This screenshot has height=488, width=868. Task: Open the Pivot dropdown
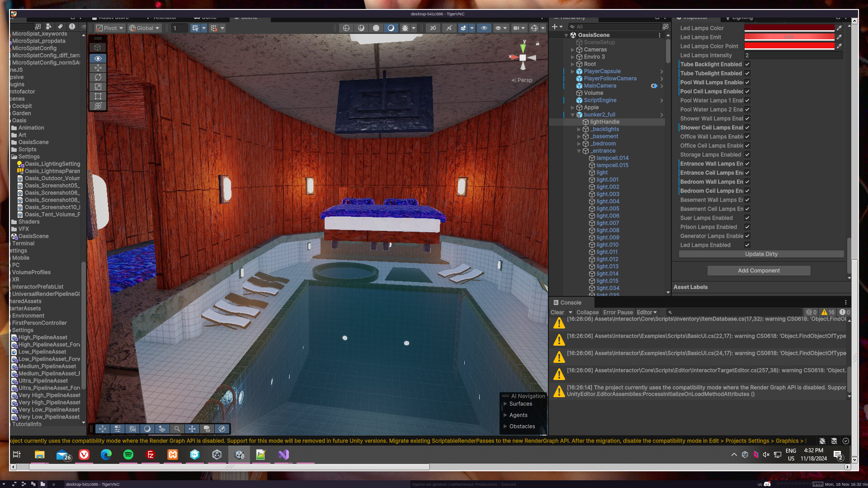click(110, 28)
